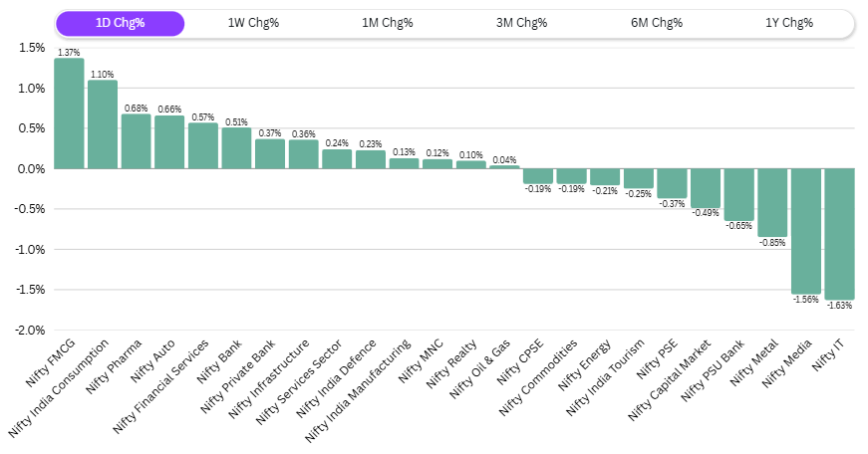Select the Nifty Pharma bar
868x454 pixels.
coord(136,141)
